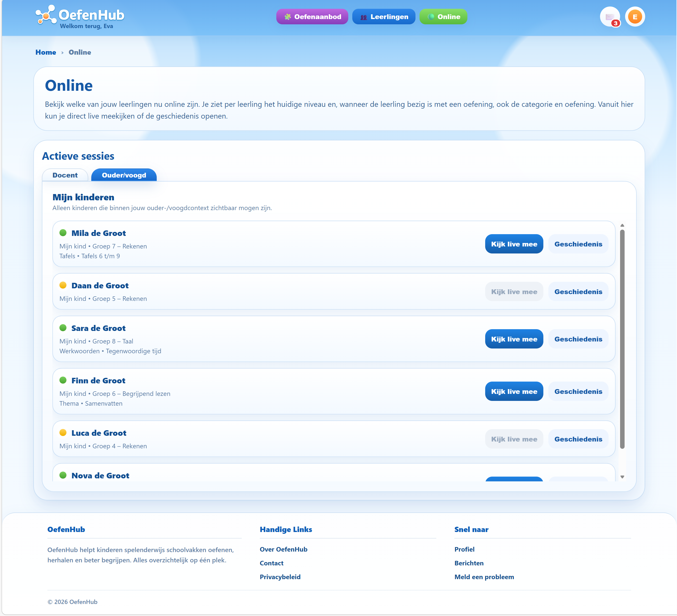Click the scroll down arrow in children list
The image size is (677, 616).
tap(622, 477)
